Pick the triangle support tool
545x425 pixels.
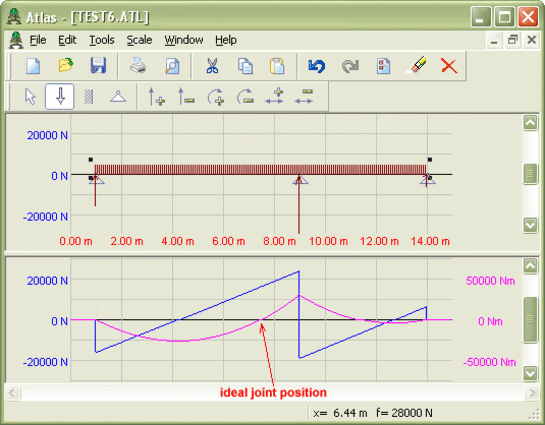(118, 97)
